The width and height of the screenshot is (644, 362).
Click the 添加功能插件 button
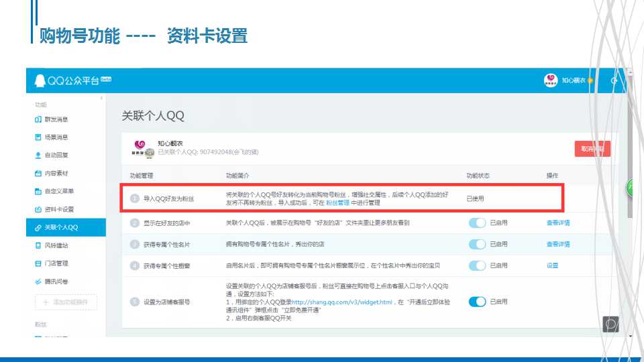pos(66,302)
